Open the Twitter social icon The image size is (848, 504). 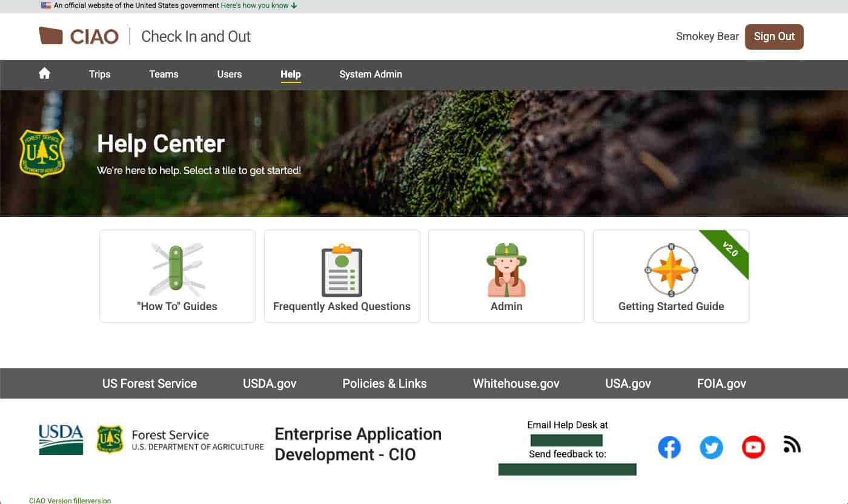pos(711,448)
